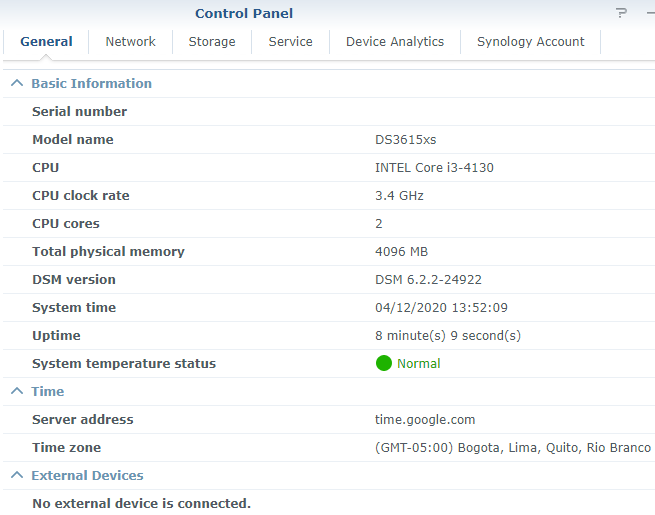Click the green temperature status indicator
655x515 pixels.
tap(383, 363)
